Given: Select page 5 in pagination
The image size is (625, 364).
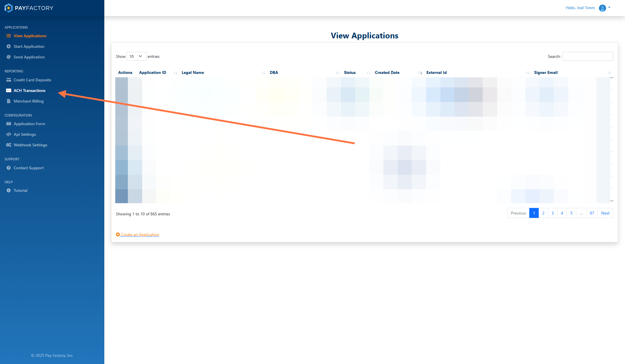Looking at the screenshot, I should (x=571, y=213).
